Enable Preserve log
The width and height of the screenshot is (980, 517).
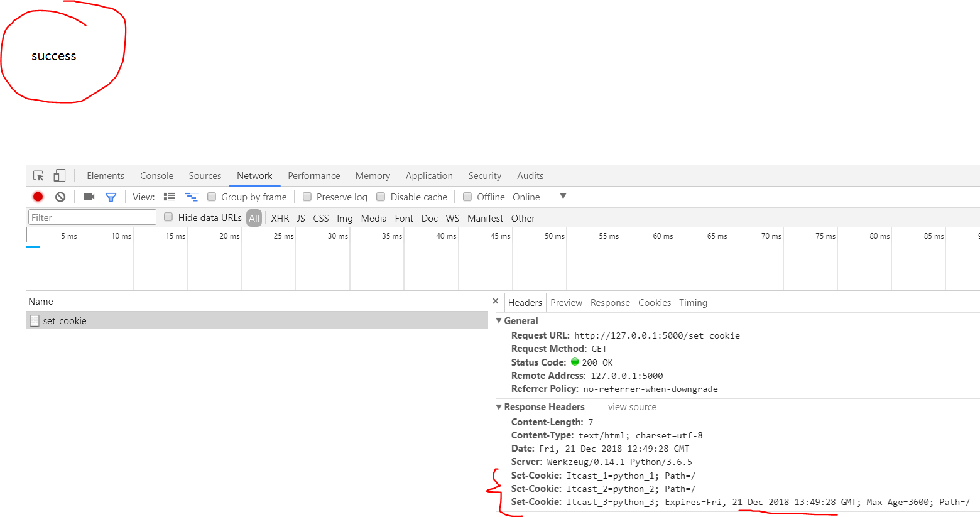click(307, 197)
